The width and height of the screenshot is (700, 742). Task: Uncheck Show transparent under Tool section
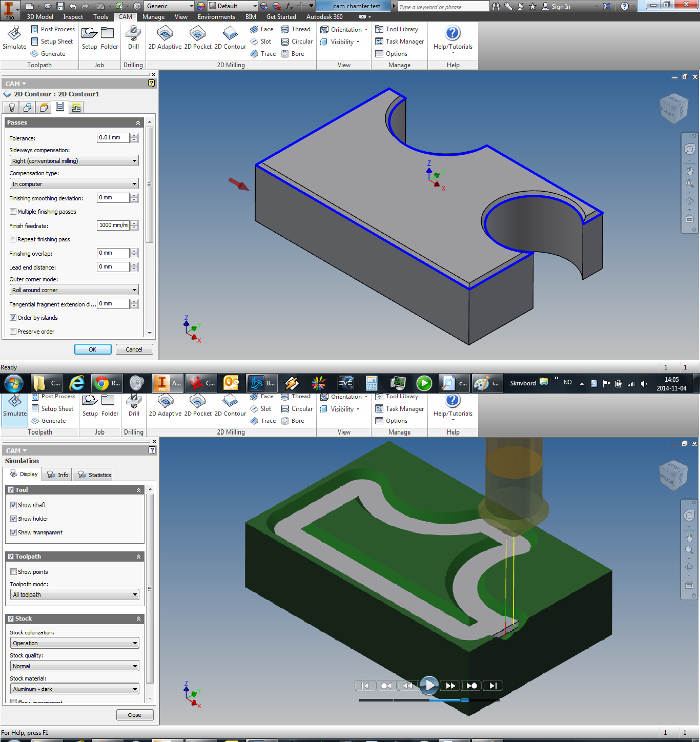14,532
